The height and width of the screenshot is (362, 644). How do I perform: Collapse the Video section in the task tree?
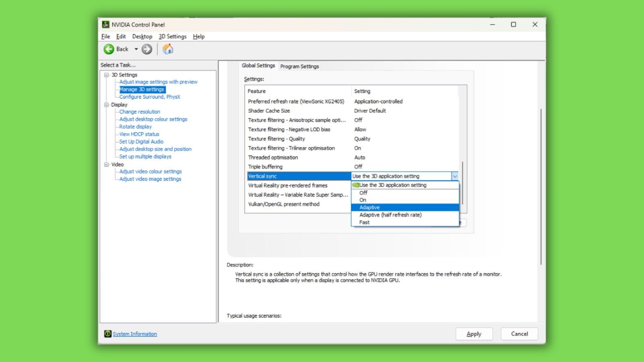click(106, 164)
